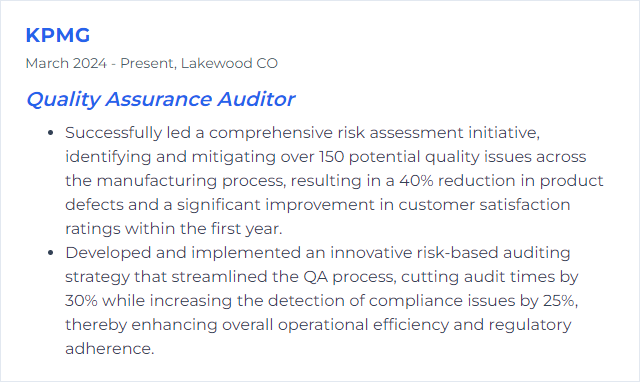Click the words customer satisfaction
Viewport: 640px width, 382px height.
tap(484, 205)
